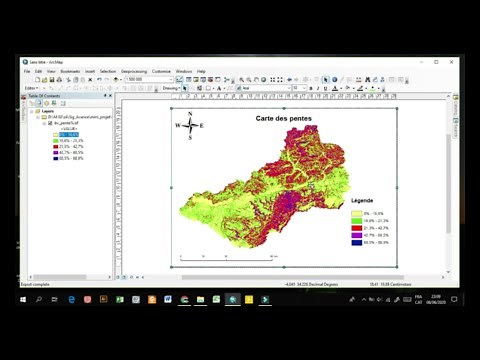This screenshot has height=360, width=480.
Task: Go back to previous extent arrow
Action: [x=289, y=80]
